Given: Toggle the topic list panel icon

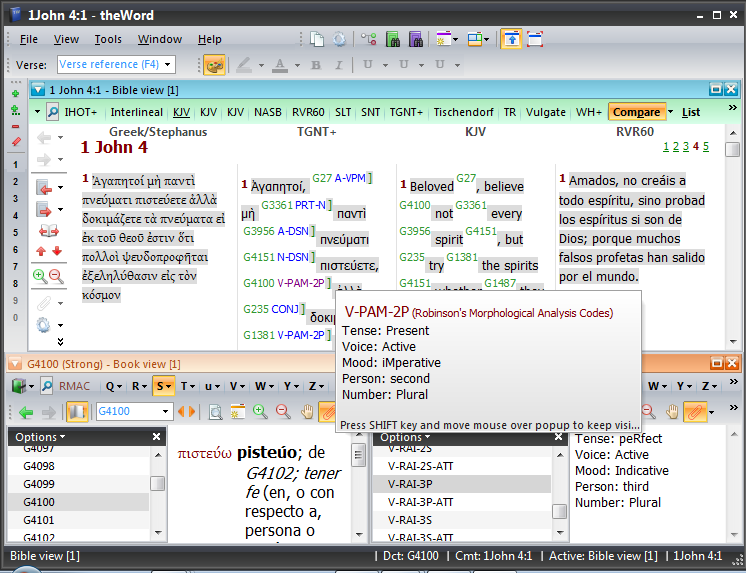Looking at the screenshot, I should tap(77, 412).
